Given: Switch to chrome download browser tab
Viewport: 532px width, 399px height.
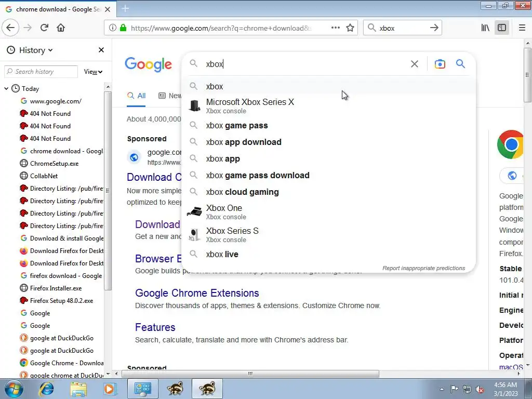Looking at the screenshot, I should tap(58, 9).
